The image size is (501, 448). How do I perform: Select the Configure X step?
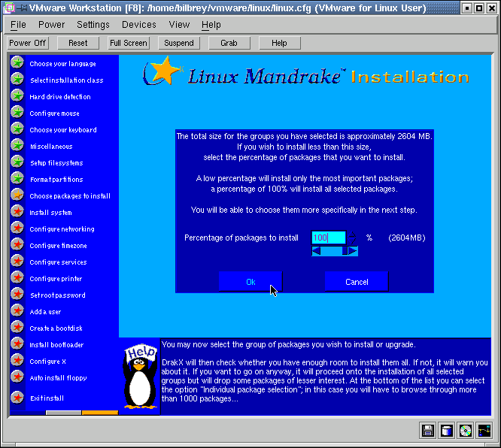48,362
